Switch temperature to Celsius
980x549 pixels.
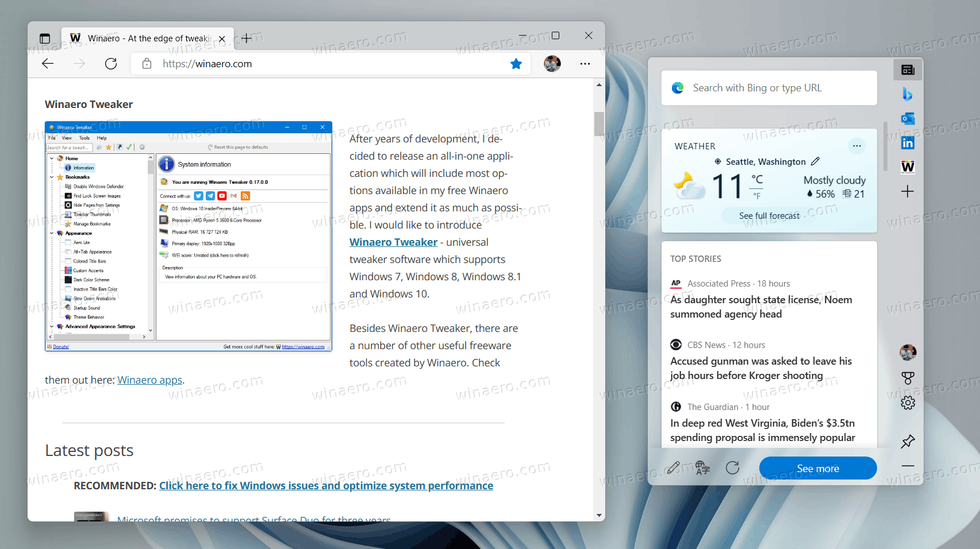758,179
